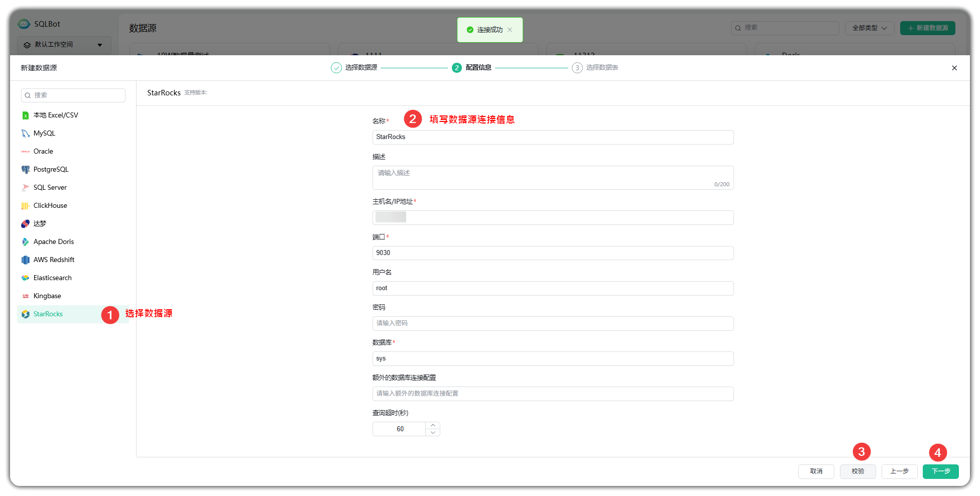Click the ClickHouse yellow bars icon

25,206
